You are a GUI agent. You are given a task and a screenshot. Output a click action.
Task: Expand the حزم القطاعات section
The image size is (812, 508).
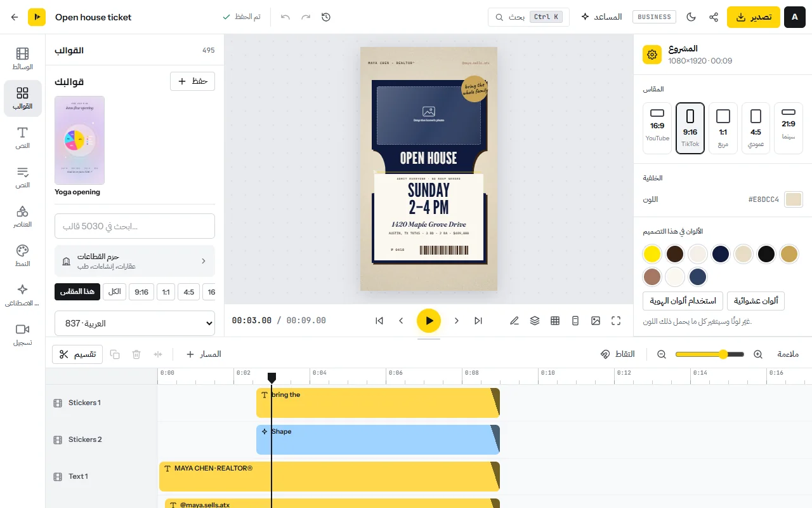coord(134,261)
